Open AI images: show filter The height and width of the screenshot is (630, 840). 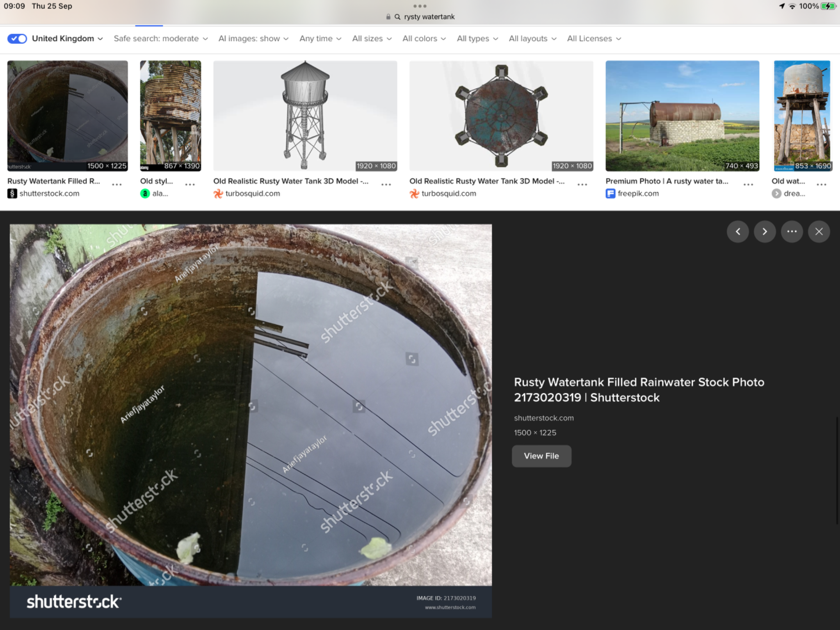[x=253, y=39]
